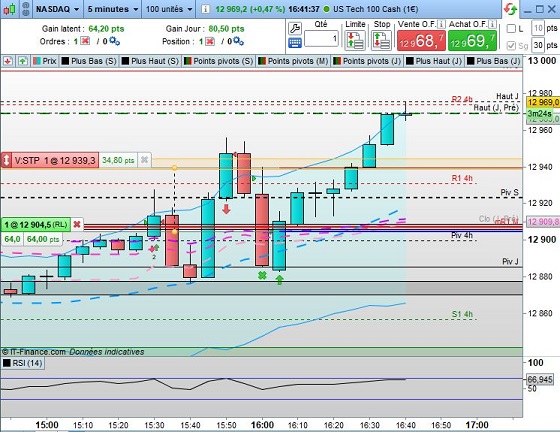Click the 3m24s candle countdown tag

click(x=540, y=114)
